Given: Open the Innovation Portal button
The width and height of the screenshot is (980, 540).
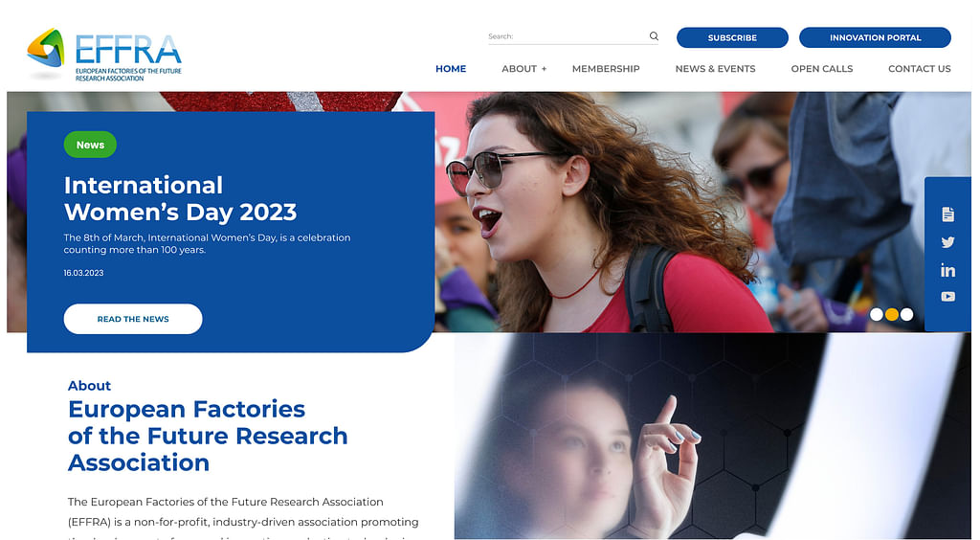Looking at the screenshot, I should (x=875, y=37).
